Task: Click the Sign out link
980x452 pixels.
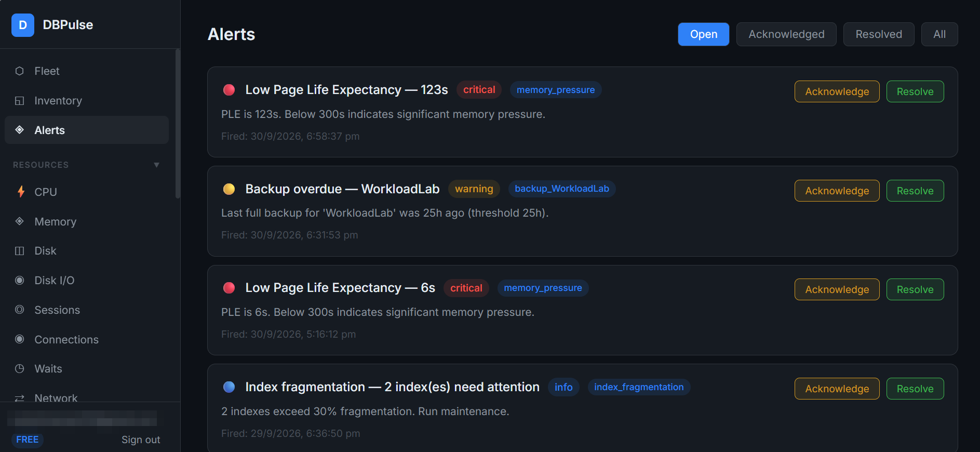Action: coord(141,440)
